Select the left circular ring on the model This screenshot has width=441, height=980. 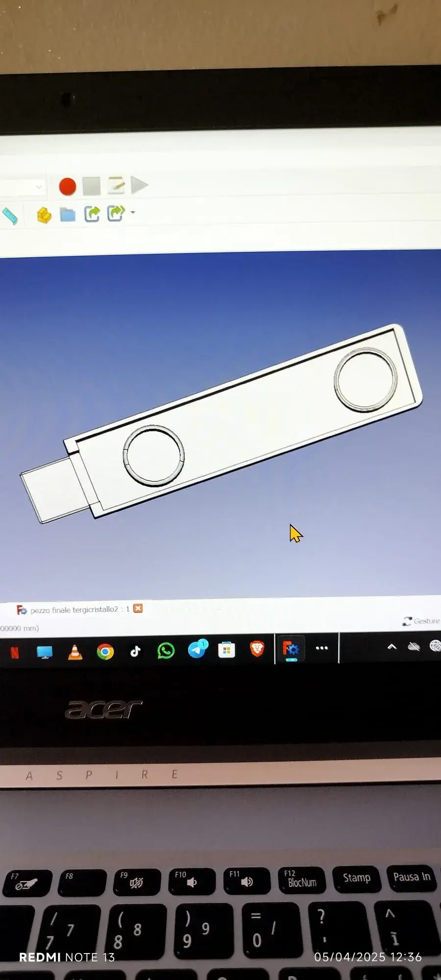(153, 456)
